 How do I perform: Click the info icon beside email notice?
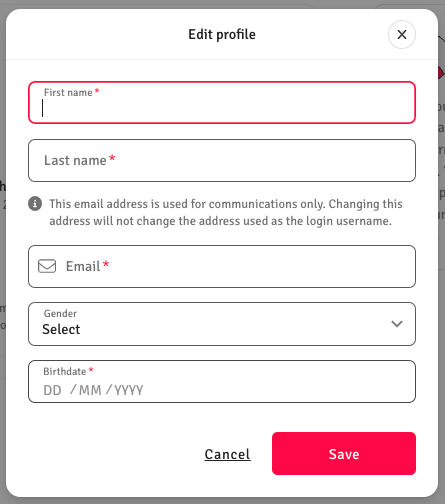[x=35, y=204]
